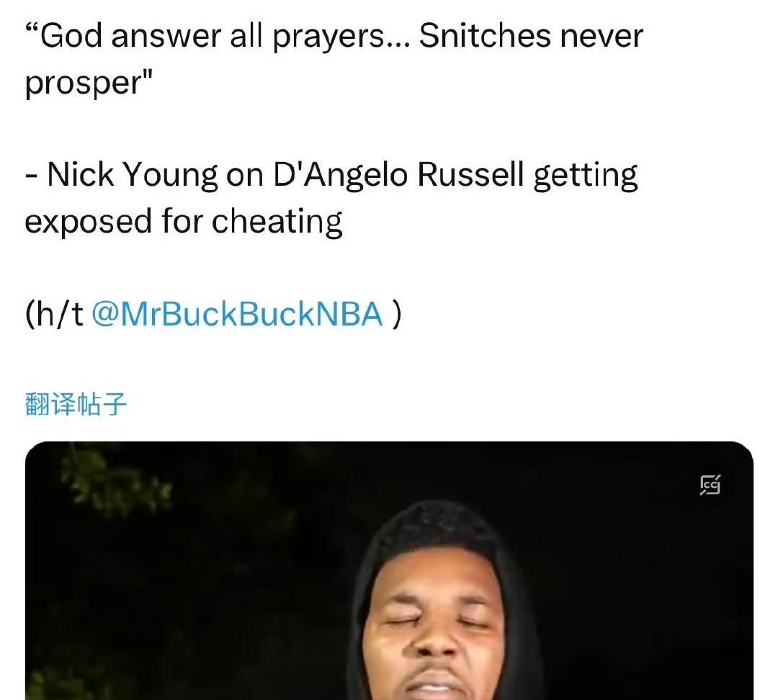Select the "God answer all prayers" quote text
Viewport: 778px width, 700px height.
pos(218,37)
